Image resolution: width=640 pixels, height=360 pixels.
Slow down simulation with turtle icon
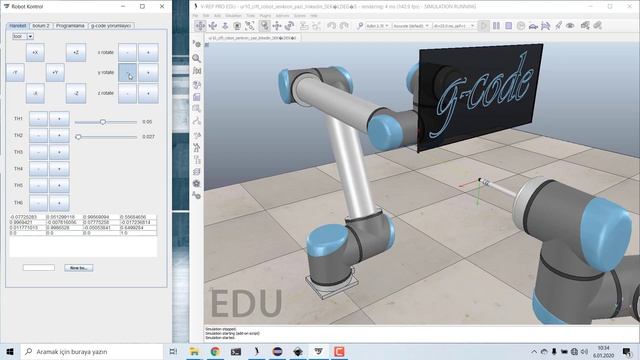click(x=533, y=26)
